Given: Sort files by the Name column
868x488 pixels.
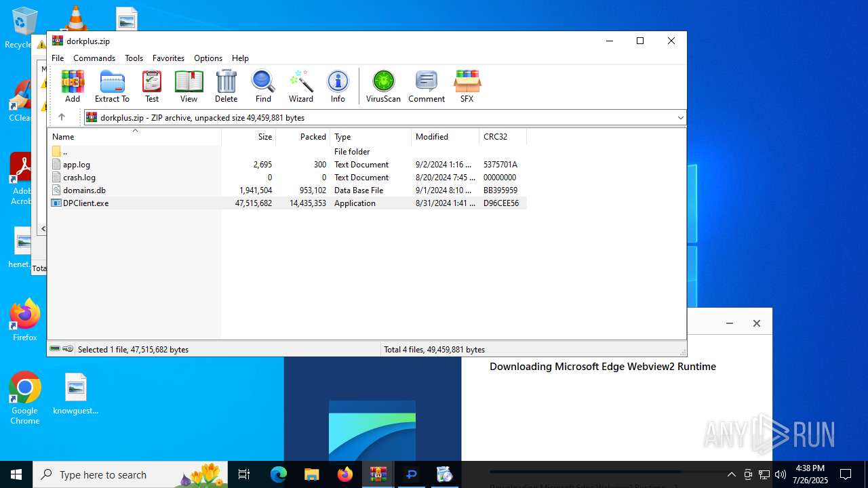Looking at the screenshot, I should point(134,137).
